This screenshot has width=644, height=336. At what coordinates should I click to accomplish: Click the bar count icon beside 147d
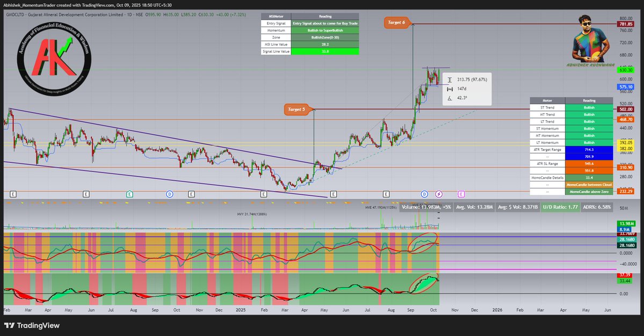point(450,89)
